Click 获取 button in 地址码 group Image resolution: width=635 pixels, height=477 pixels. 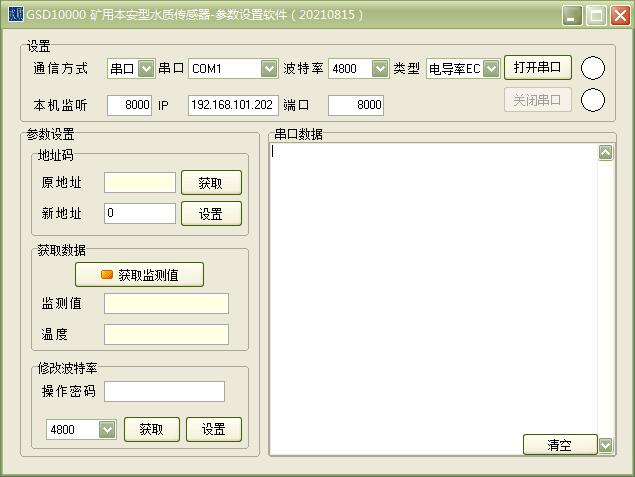click(x=211, y=183)
